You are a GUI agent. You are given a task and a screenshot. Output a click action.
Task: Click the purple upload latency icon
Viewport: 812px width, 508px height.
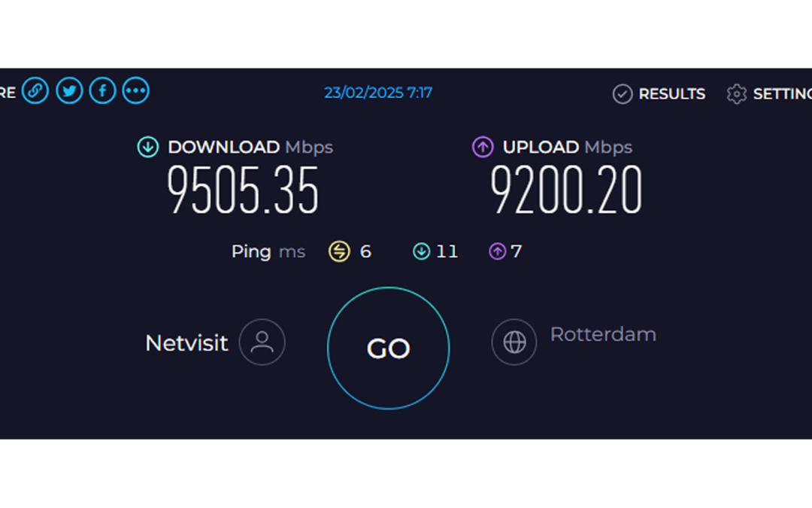click(x=497, y=251)
